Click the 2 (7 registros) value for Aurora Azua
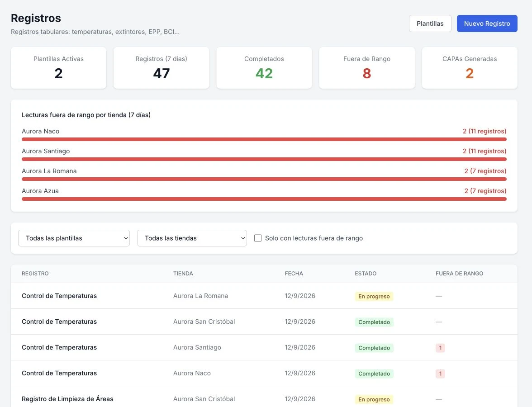 click(x=485, y=191)
